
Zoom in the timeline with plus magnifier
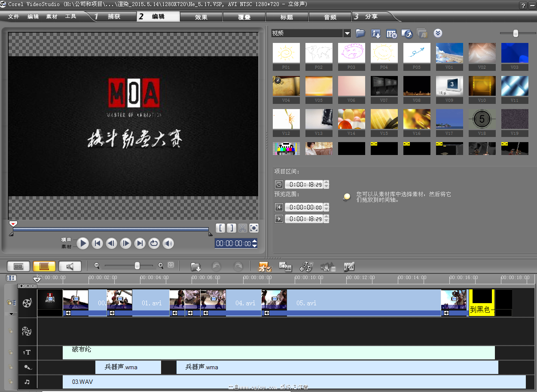(x=161, y=266)
